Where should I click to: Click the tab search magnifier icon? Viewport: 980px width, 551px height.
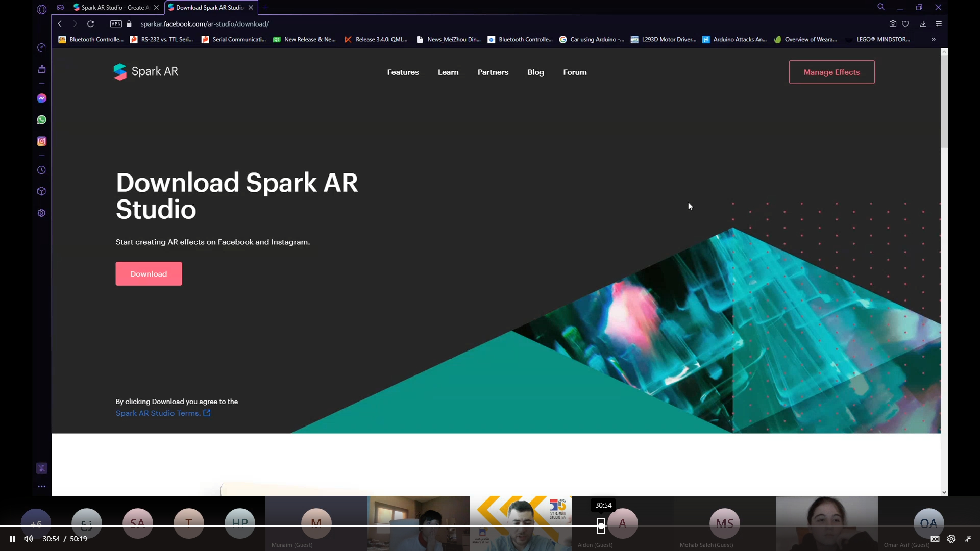[x=881, y=7]
